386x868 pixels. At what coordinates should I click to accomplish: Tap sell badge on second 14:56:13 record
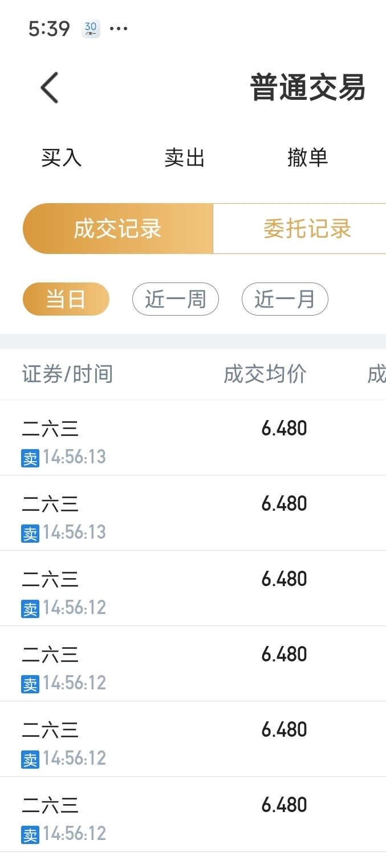pos(30,534)
